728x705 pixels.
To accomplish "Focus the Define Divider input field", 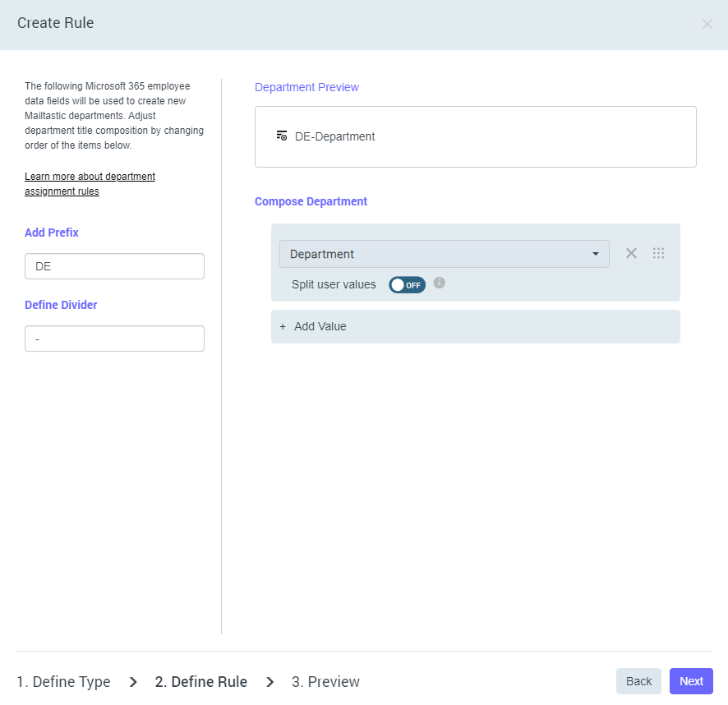I will [114, 339].
